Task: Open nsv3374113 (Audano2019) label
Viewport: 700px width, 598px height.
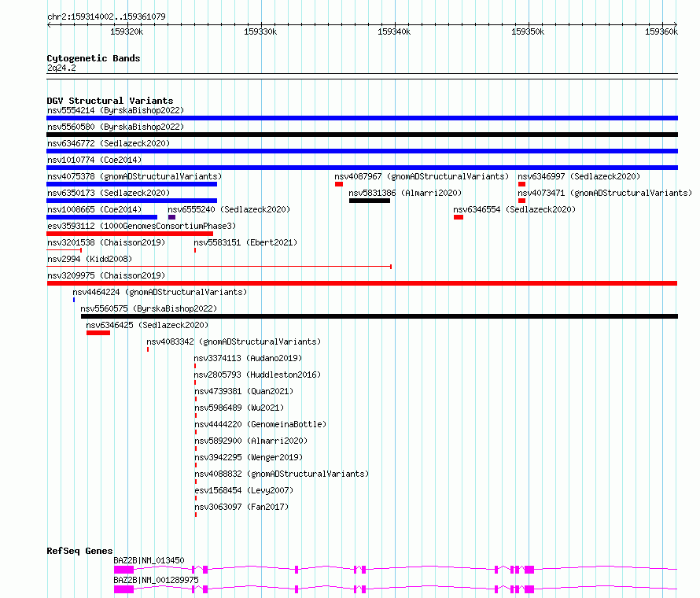Action: pyautogui.click(x=248, y=358)
